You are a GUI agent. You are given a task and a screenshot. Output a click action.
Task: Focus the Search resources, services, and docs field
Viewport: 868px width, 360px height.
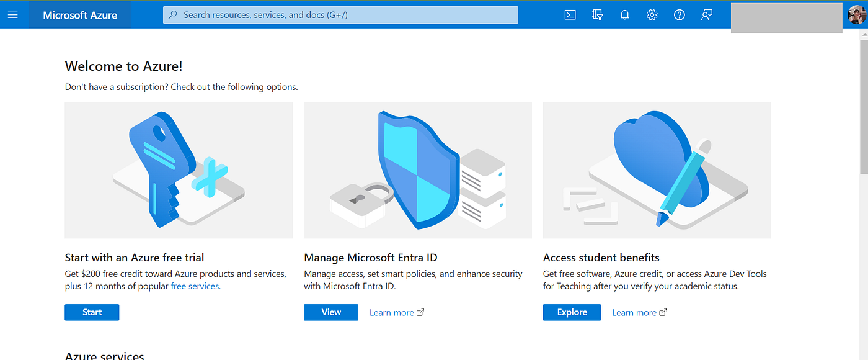[340, 15]
